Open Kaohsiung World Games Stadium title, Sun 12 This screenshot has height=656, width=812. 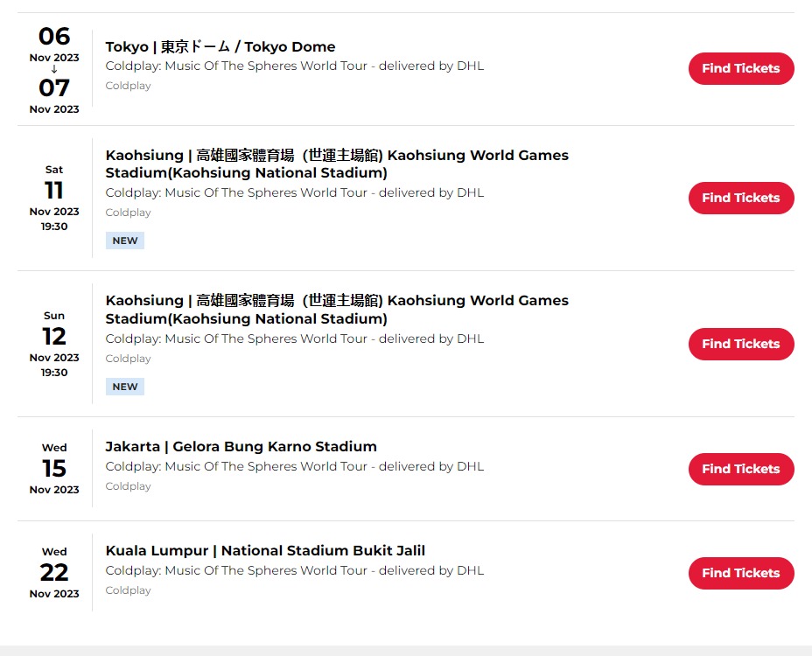click(x=337, y=310)
